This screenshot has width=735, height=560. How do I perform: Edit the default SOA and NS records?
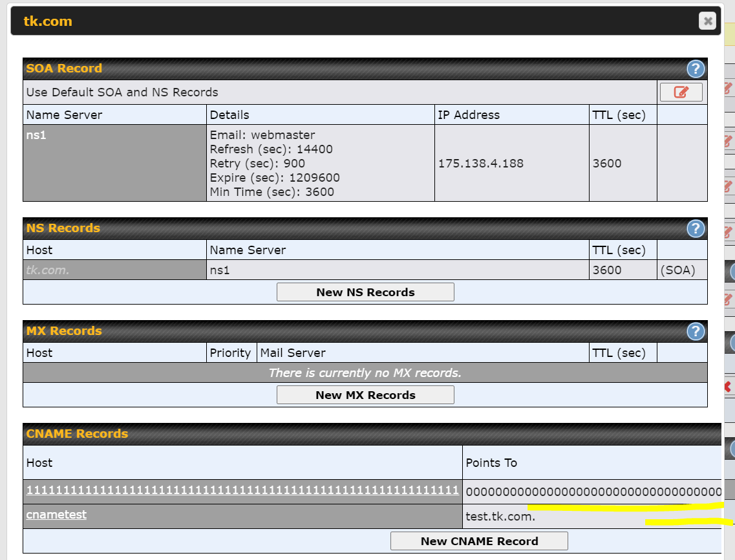pos(681,92)
